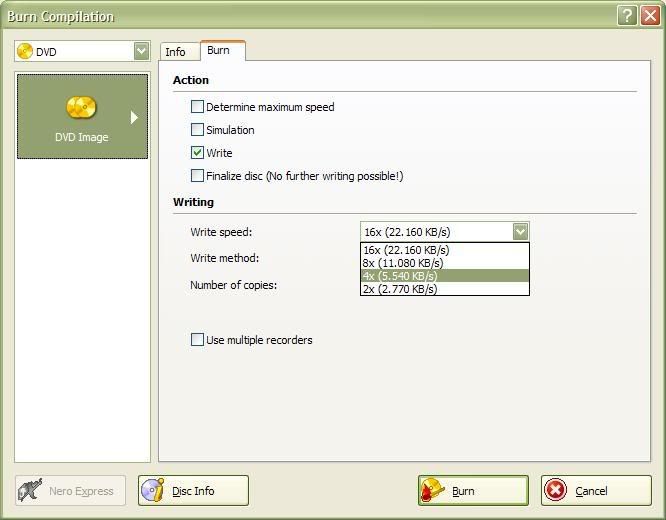666x520 pixels.
Task: Enable the Finalize disc checkbox
Action: (197, 175)
